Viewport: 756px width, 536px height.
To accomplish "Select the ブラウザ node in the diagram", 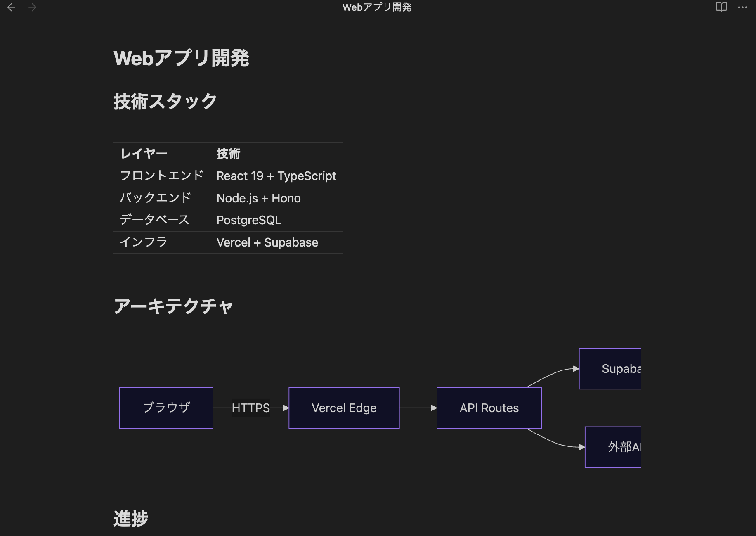I will (166, 408).
